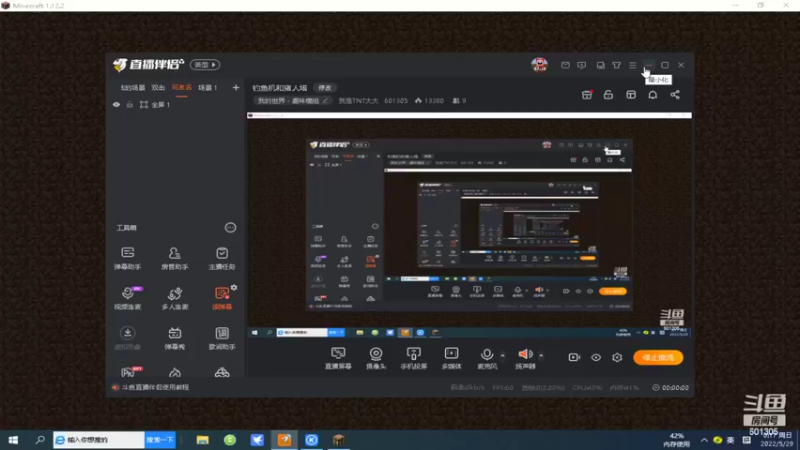Click the taskbar search magnifier icon
The height and width of the screenshot is (450, 800).
pyautogui.click(x=40, y=440)
